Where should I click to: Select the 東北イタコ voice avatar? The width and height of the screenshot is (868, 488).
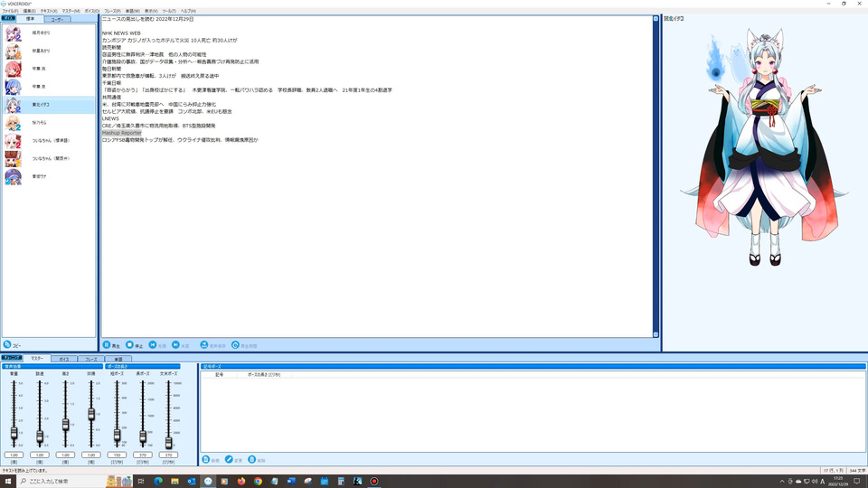13,105
